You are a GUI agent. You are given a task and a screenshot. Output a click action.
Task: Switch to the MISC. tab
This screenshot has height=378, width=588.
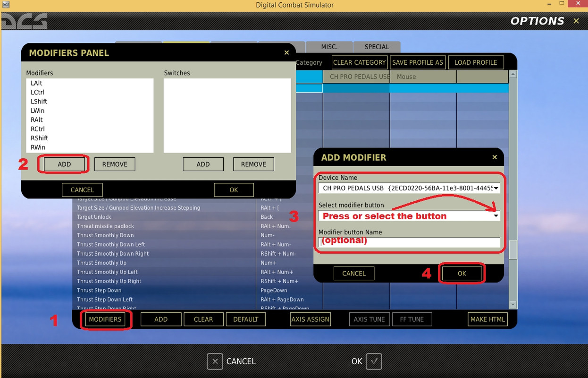point(329,47)
